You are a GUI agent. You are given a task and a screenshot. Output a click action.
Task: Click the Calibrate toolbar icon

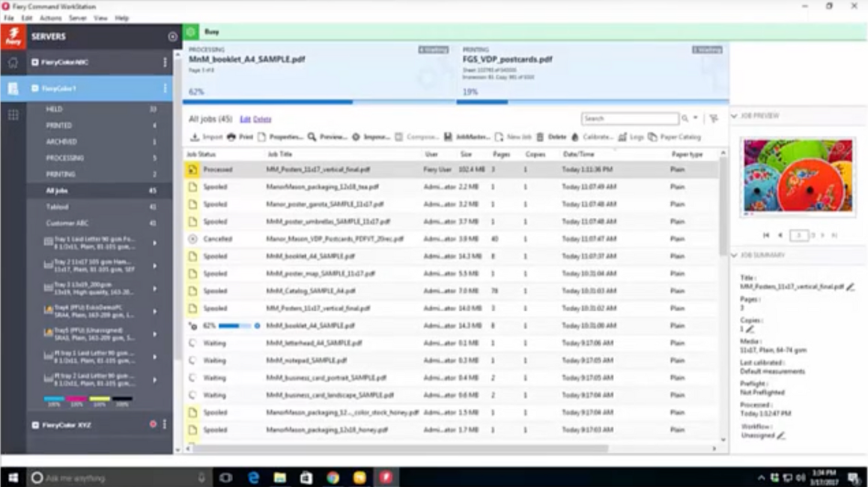(x=575, y=137)
